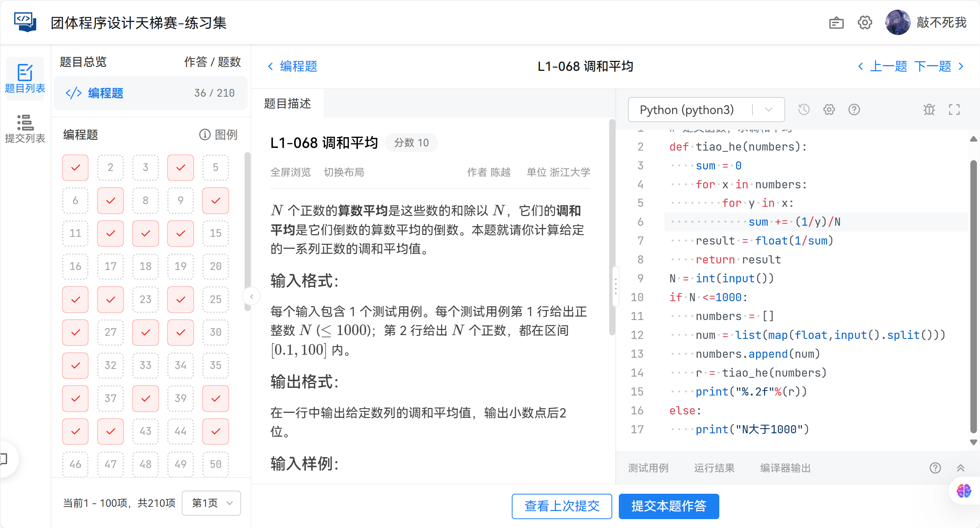
Task: Switch to the 测试用例 tab
Action: click(648, 468)
